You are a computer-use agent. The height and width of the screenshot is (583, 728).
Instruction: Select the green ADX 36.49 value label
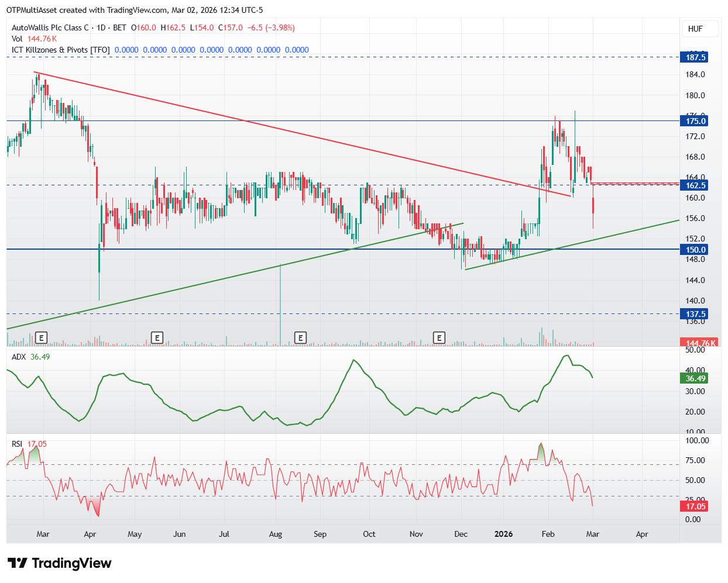(x=695, y=378)
